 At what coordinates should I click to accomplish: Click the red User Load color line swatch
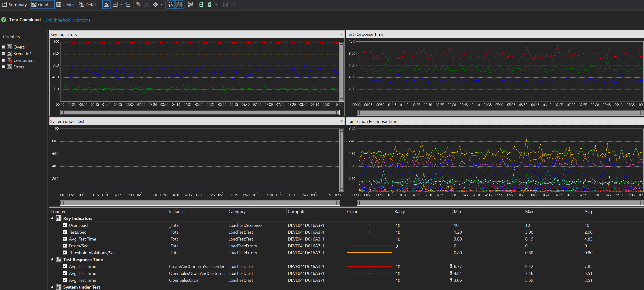coord(370,225)
